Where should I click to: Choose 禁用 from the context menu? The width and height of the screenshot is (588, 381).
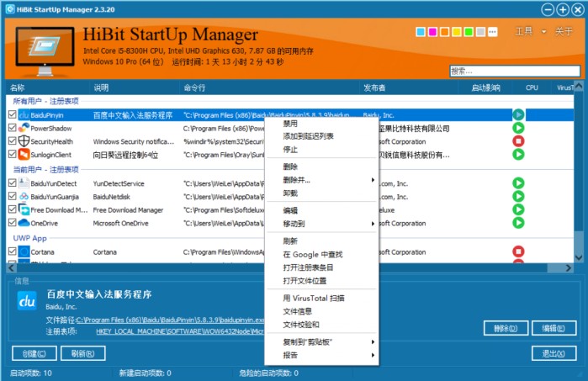(x=290, y=124)
